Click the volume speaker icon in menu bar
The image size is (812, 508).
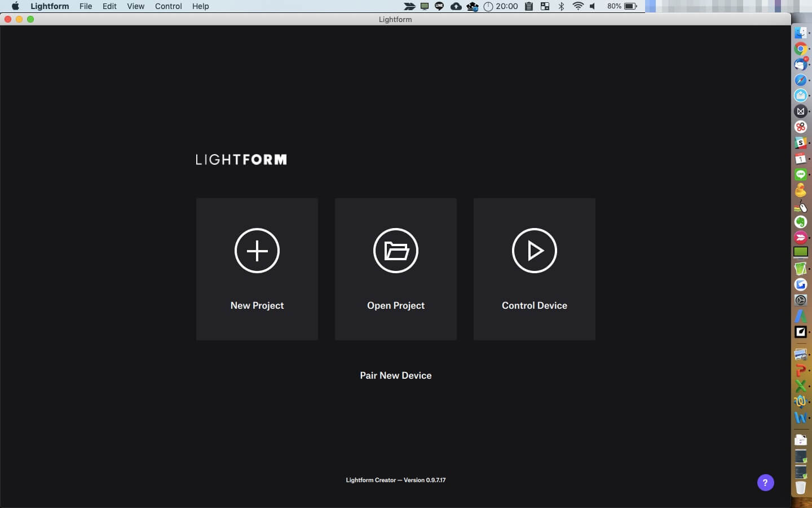coord(593,6)
